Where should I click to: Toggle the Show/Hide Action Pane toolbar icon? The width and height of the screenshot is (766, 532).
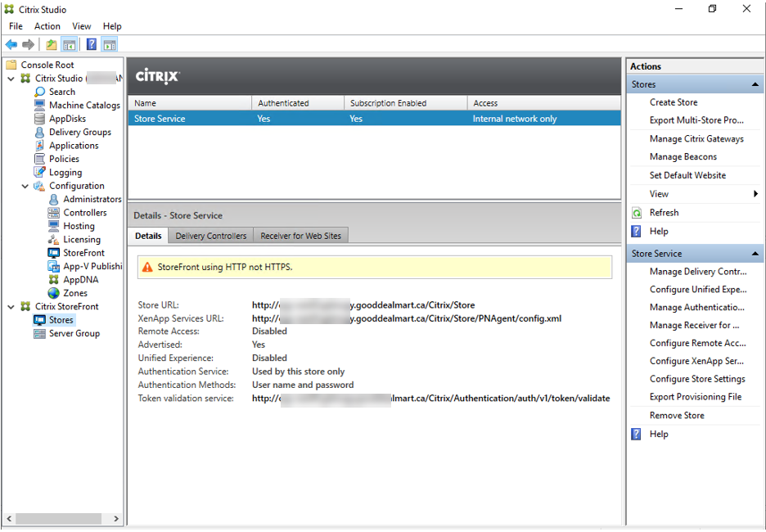coord(110,44)
